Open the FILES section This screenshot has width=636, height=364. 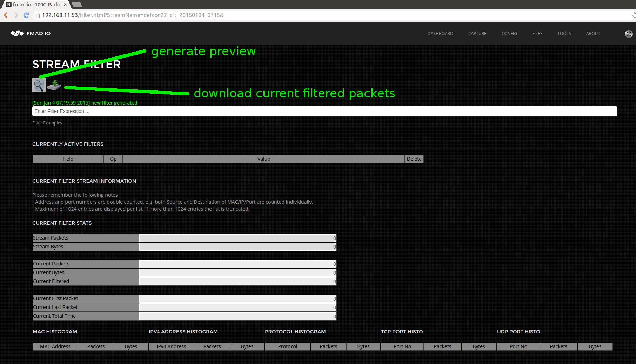click(x=537, y=33)
